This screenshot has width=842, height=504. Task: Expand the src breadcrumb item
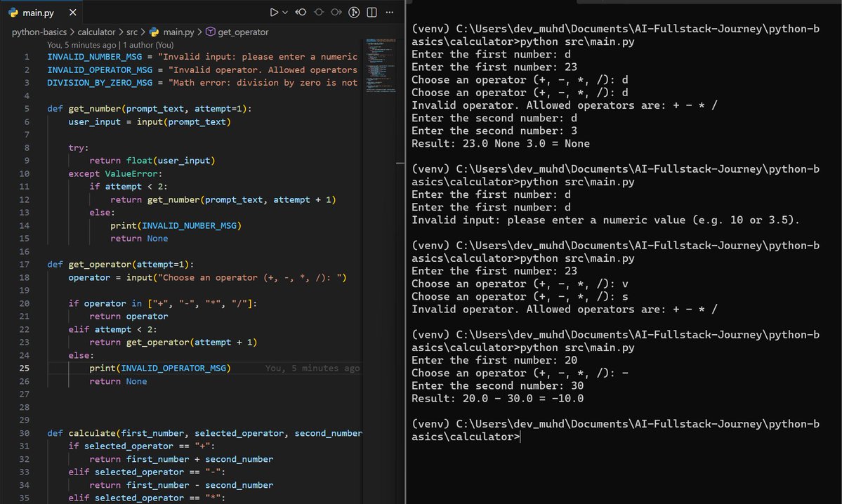[130, 32]
